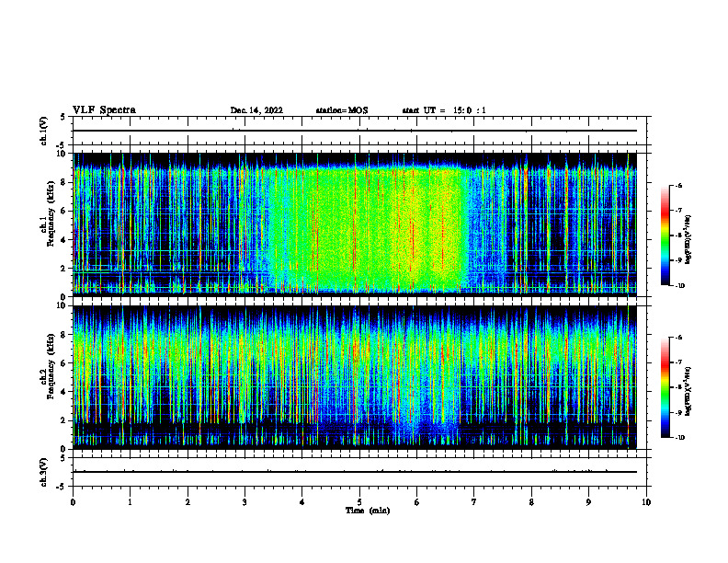Select the "start UT = 15:0 :1" text
The height and width of the screenshot is (563, 728).
(x=444, y=110)
